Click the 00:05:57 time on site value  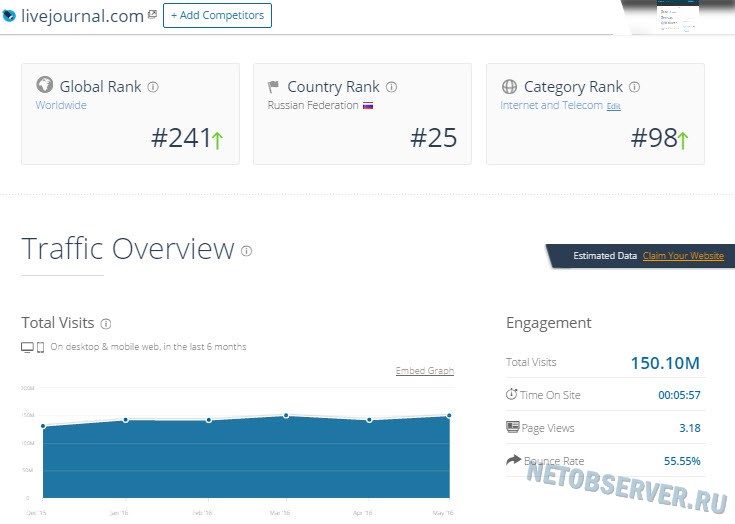click(679, 395)
